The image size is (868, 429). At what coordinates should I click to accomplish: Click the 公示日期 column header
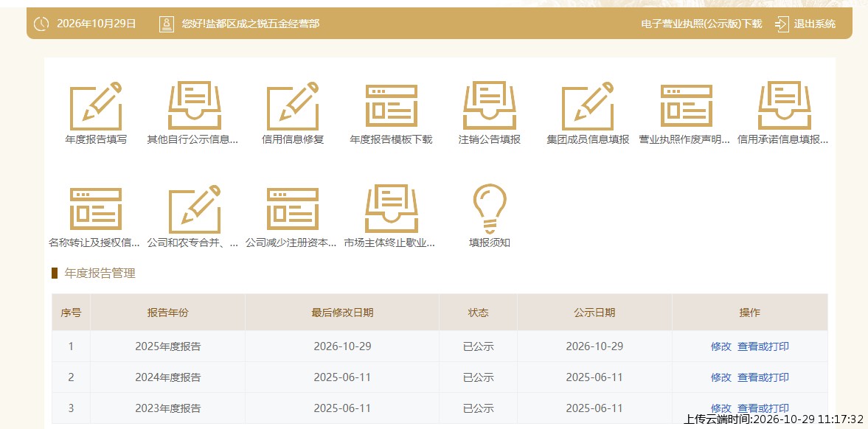[x=594, y=313]
